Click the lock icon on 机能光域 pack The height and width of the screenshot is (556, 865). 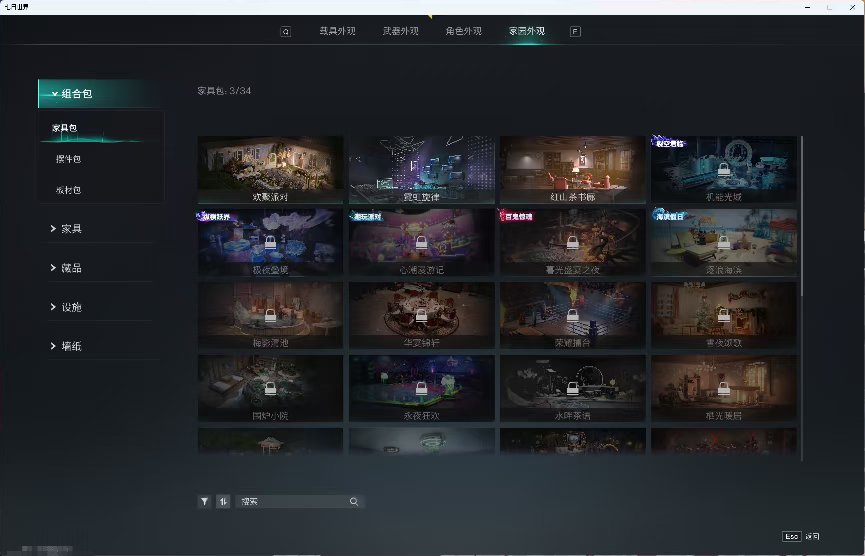[723, 170]
